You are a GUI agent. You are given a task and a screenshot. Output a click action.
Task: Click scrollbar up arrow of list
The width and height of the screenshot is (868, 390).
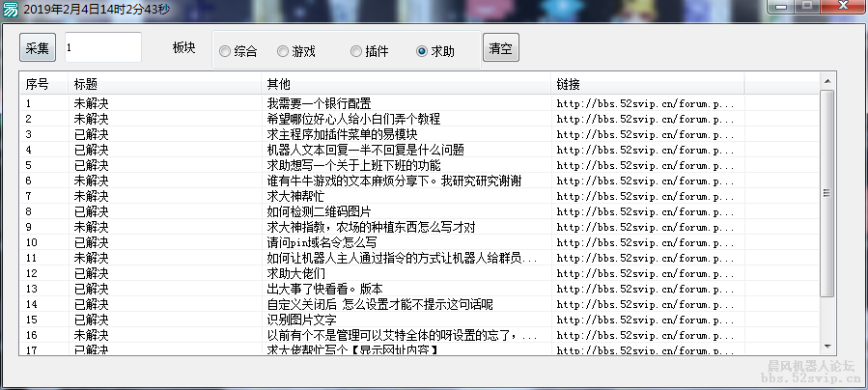827,81
